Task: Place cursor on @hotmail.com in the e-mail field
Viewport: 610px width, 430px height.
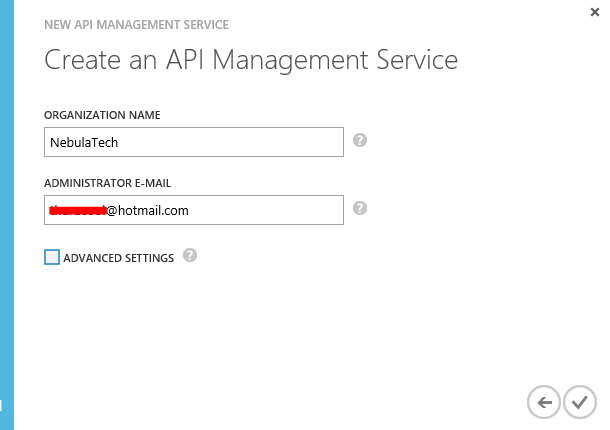Action: coord(148,210)
